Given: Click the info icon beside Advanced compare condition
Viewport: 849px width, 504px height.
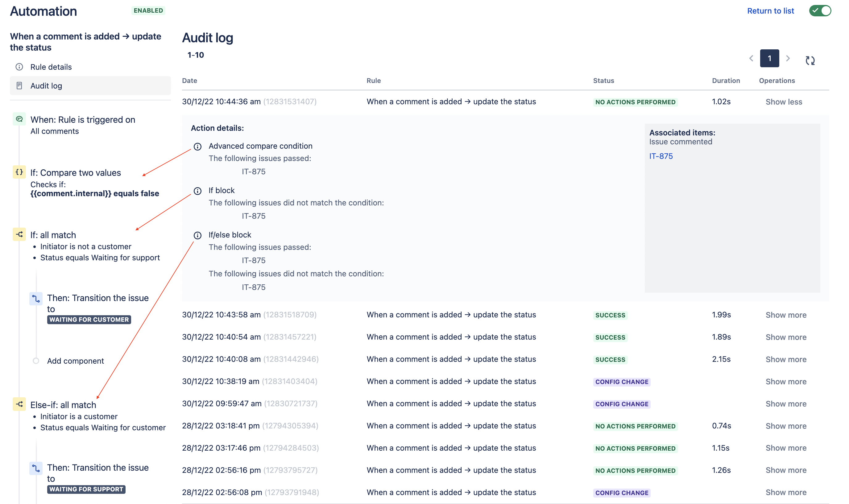Looking at the screenshot, I should click(198, 147).
